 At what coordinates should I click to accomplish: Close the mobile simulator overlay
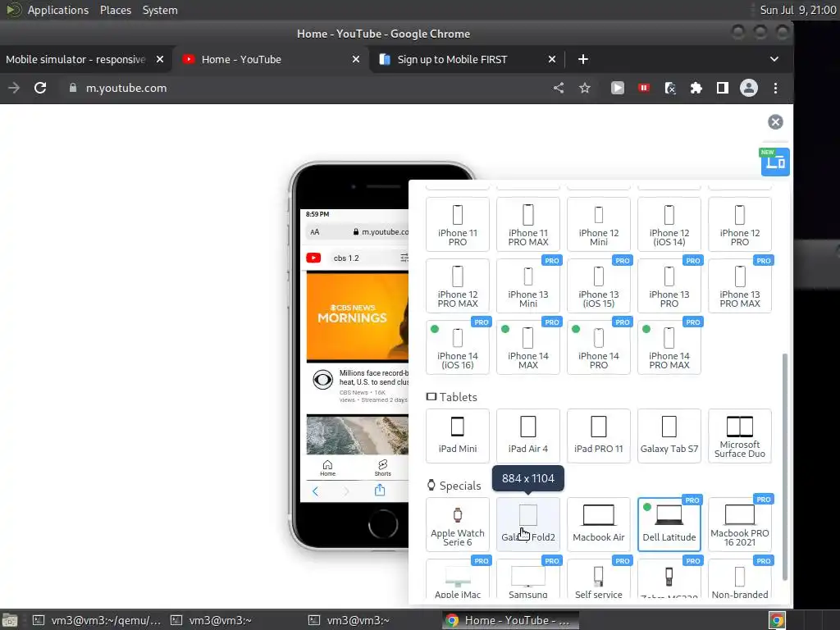pyautogui.click(x=774, y=121)
